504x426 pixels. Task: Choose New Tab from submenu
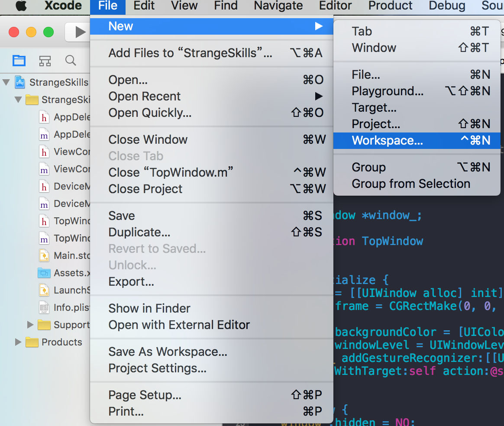click(x=417, y=32)
